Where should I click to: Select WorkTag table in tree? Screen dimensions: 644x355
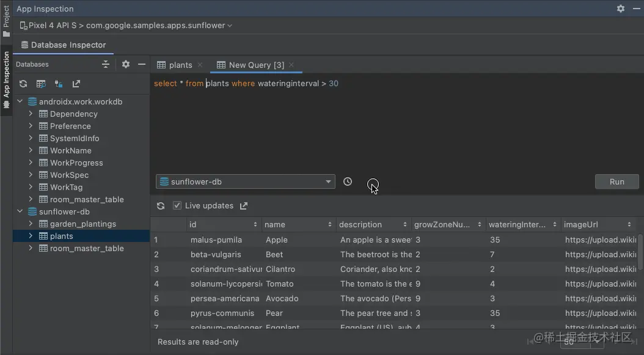[66, 187]
